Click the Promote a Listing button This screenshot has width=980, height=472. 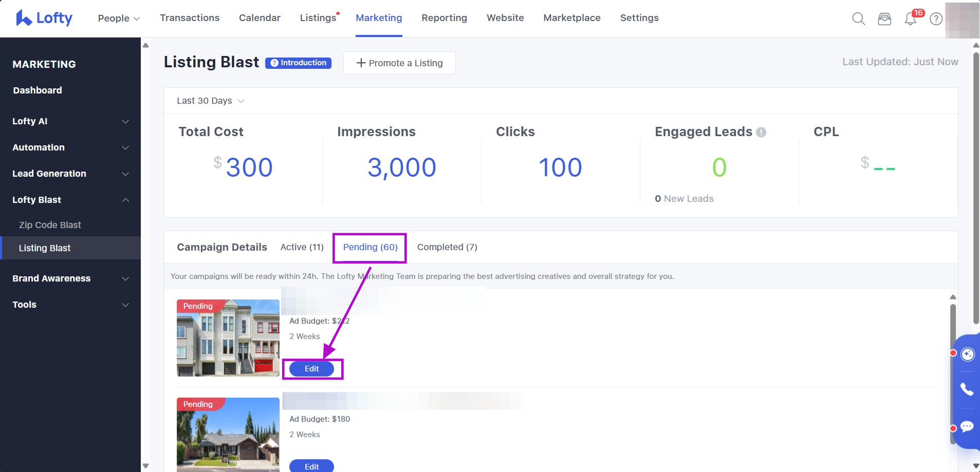pos(399,63)
